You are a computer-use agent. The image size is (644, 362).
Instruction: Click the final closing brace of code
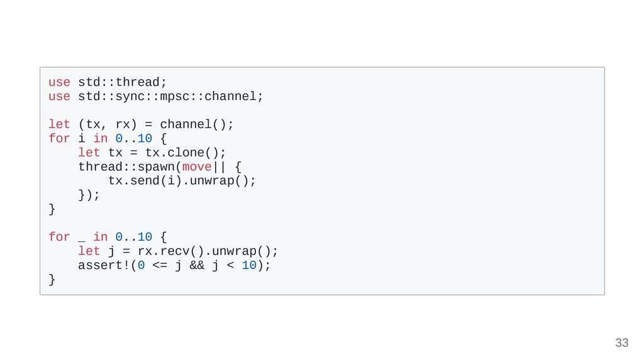[52, 280]
